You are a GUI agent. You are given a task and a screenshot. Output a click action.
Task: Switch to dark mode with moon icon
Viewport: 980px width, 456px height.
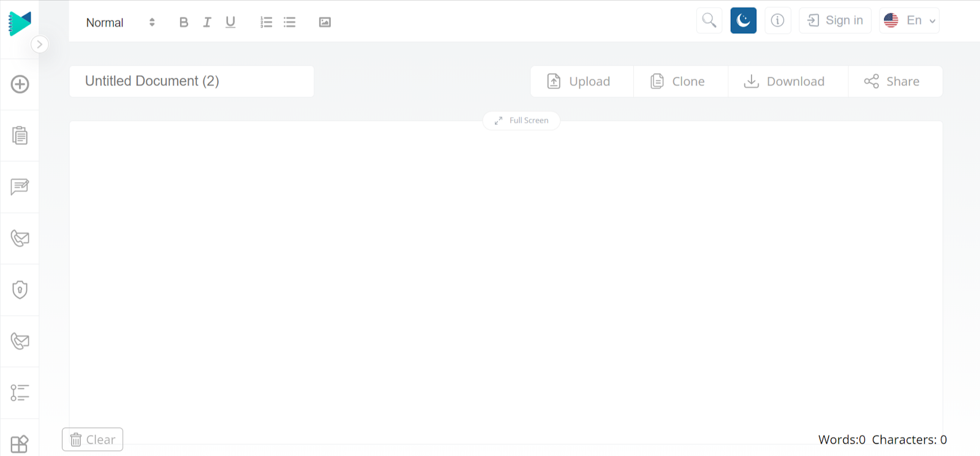pyautogui.click(x=744, y=20)
